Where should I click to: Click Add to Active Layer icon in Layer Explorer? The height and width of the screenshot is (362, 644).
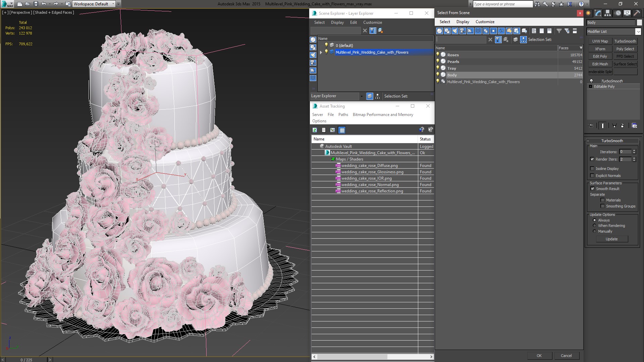[380, 31]
